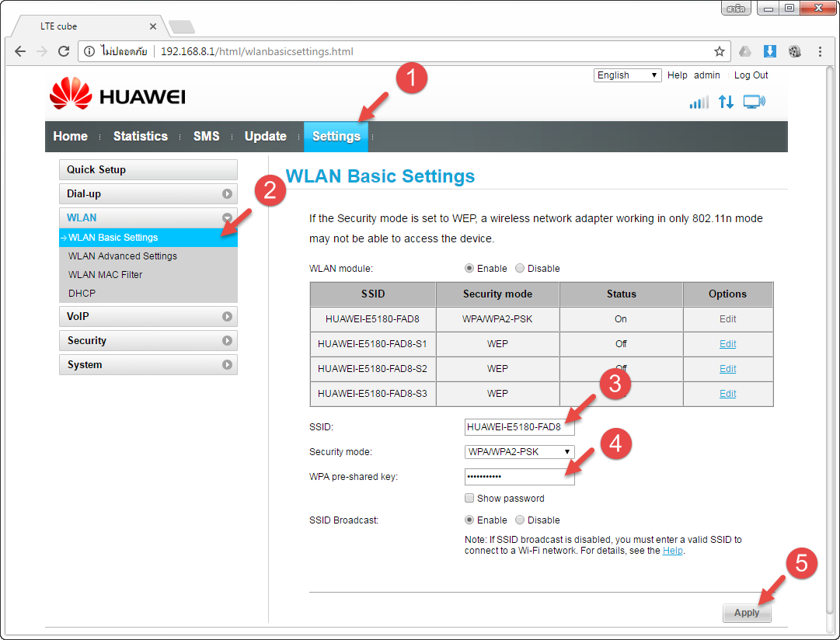Click the SSID column header
Image resolution: width=840 pixels, height=640 pixels.
(x=372, y=294)
